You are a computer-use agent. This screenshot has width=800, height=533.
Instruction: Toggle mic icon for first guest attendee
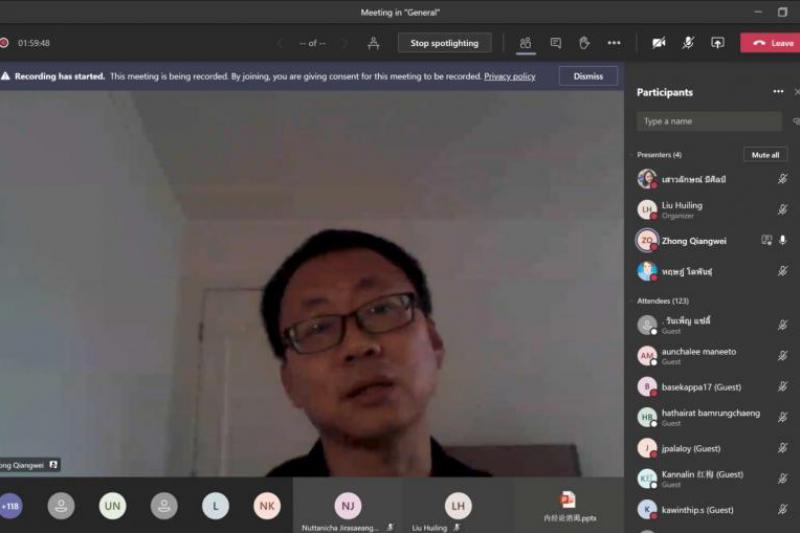click(x=783, y=325)
